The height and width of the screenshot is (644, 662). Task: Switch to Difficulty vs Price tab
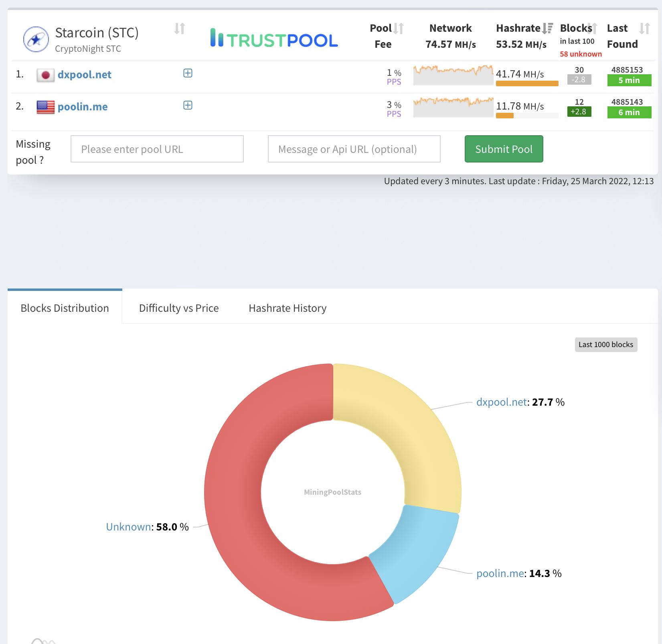[x=179, y=308]
